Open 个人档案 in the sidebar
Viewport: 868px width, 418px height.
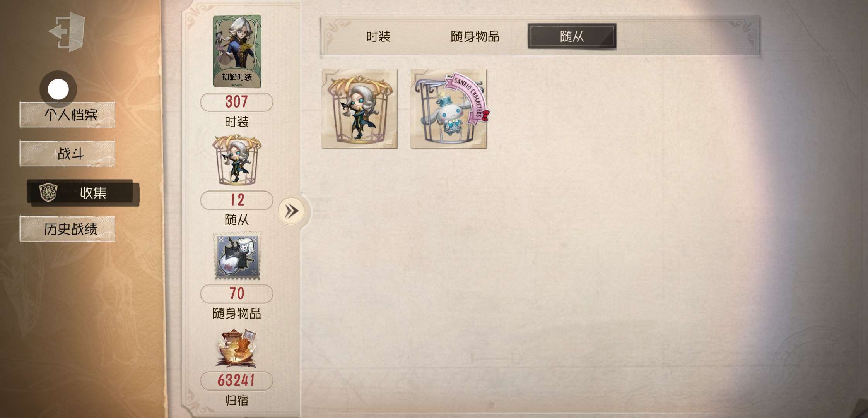coord(67,115)
